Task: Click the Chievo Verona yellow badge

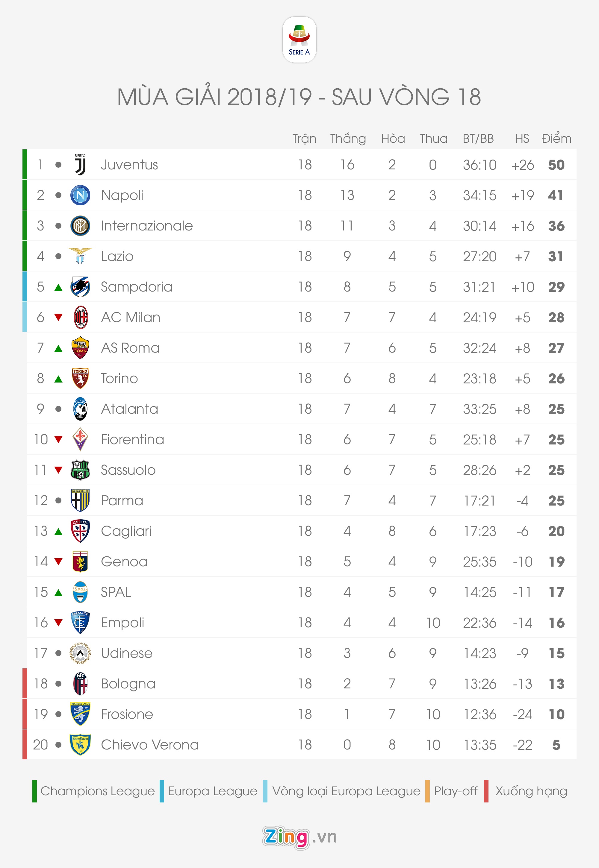Action: point(80,745)
